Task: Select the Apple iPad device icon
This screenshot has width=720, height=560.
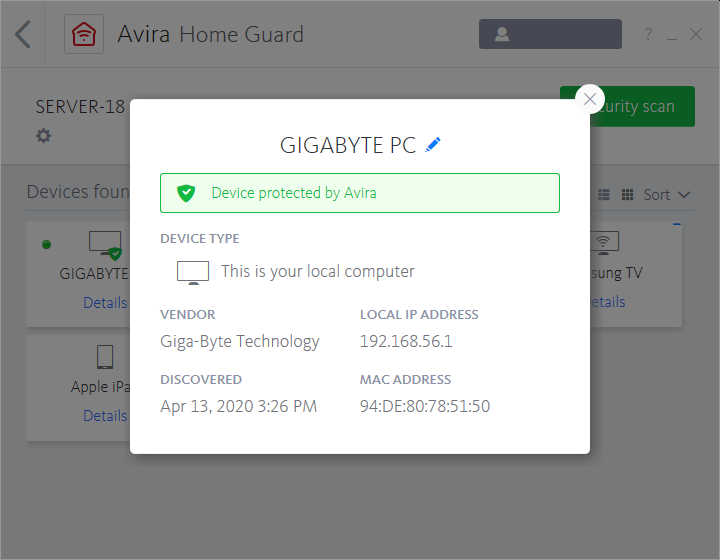Action: point(105,357)
